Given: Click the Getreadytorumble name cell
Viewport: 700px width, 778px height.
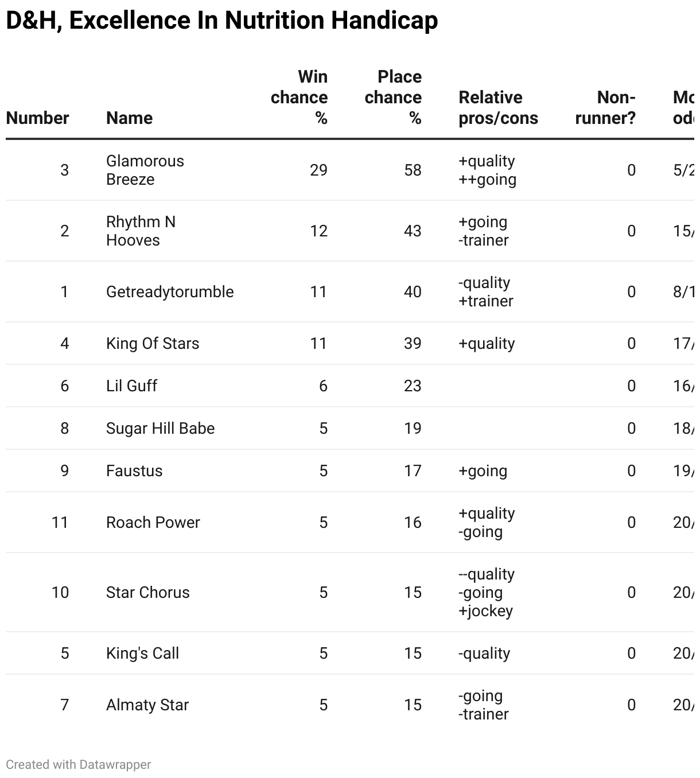Looking at the screenshot, I should (170, 292).
